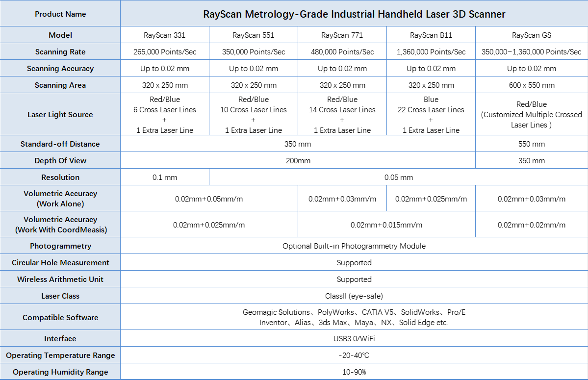This screenshot has height=380, width=588.
Task: Click the 'Interface' row label
Action: 60,339
